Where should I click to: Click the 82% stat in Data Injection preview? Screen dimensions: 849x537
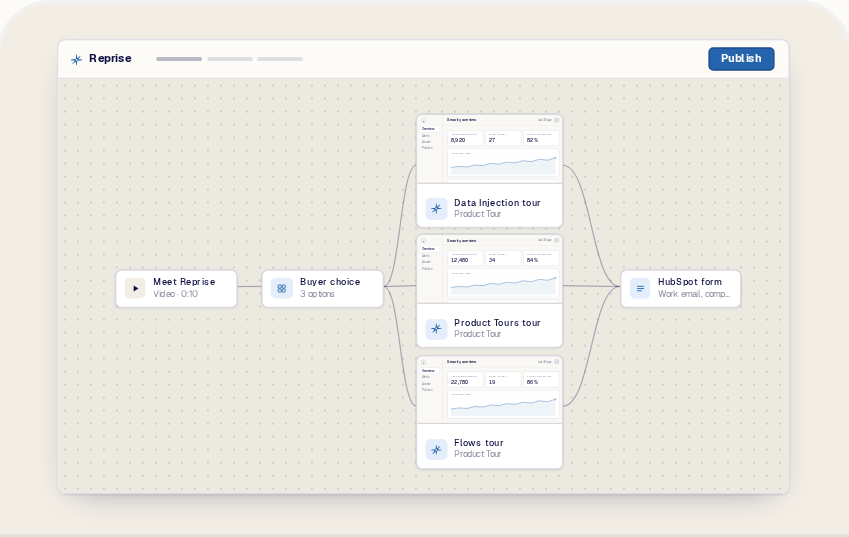coord(533,140)
